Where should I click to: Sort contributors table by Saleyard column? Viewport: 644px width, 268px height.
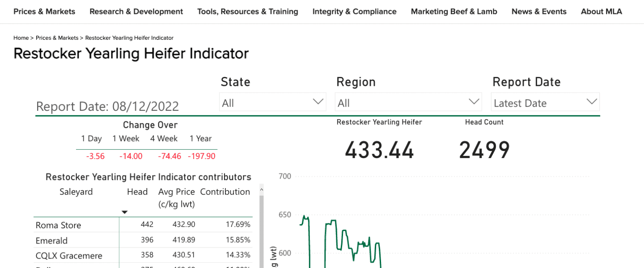(76, 192)
